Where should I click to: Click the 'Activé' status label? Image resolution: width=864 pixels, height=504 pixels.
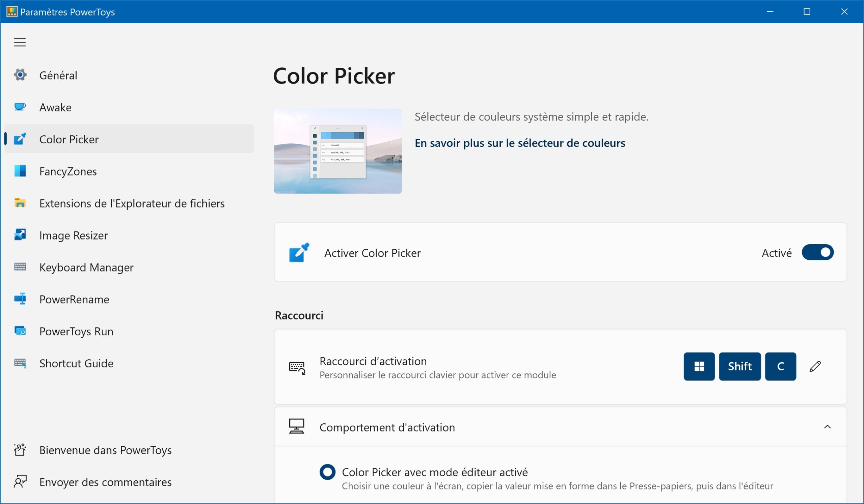pyautogui.click(x=777, y=253)
